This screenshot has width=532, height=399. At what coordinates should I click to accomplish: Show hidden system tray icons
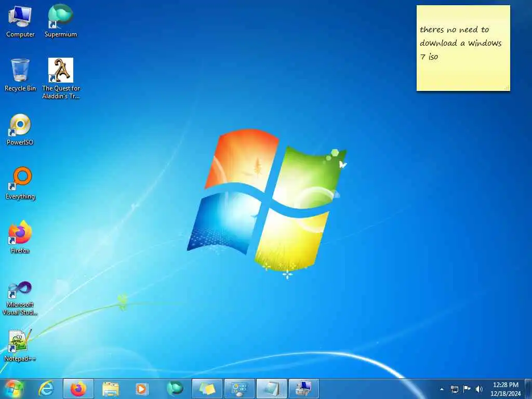click(x=442, y=389)
